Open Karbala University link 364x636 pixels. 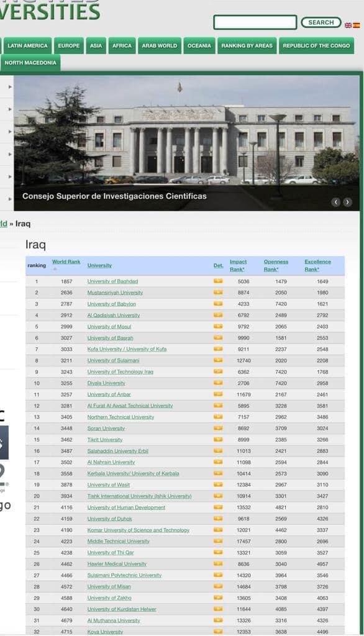coord(133,473)
